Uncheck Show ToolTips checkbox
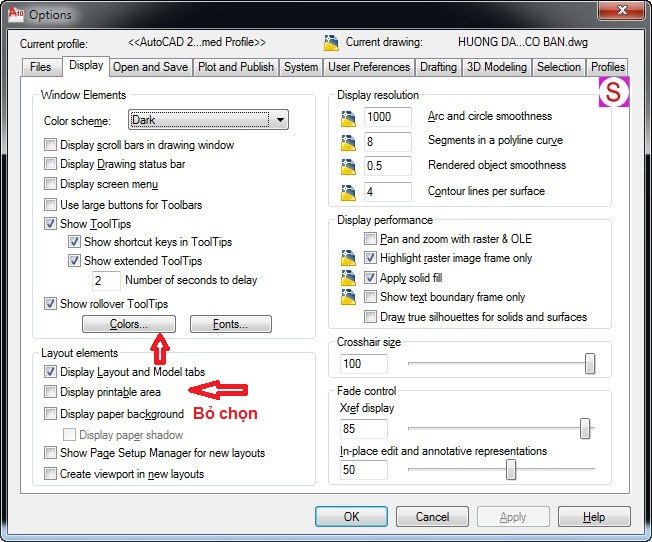The width and height of the screenshot is (652, 542). (50, 224)
